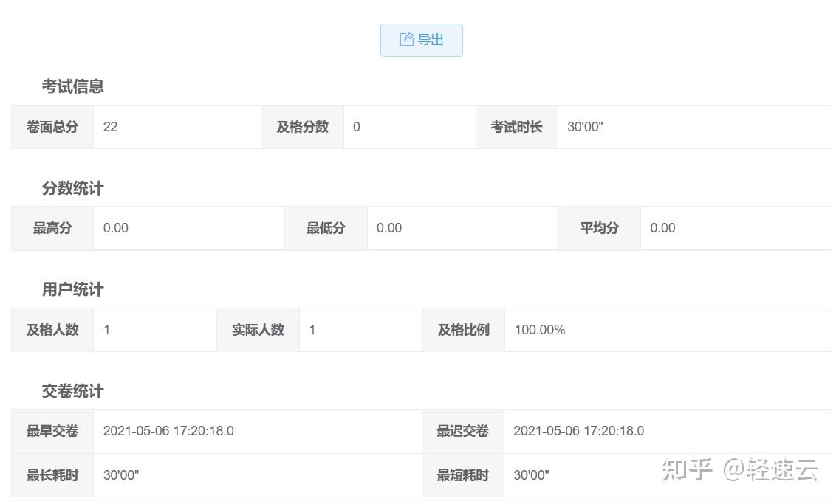839x504 pixels.
Task: Click the 平均分 label cell
Action: point(599,228)
